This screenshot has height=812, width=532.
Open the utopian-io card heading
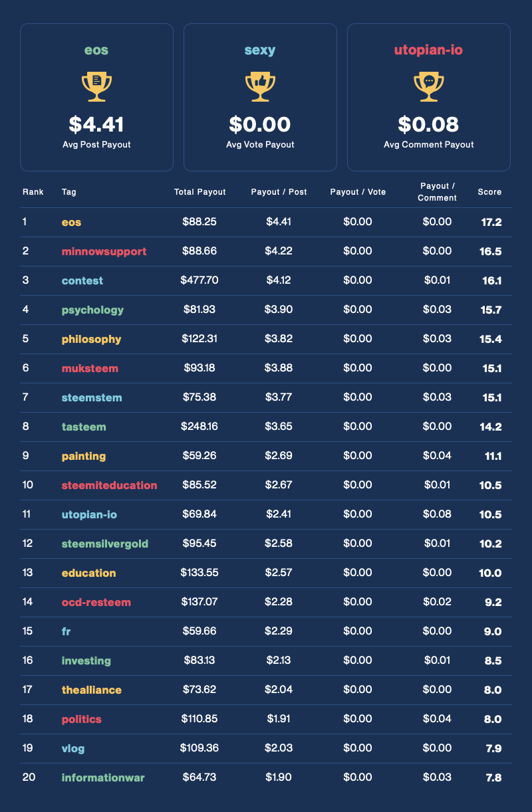click(429, 50)
